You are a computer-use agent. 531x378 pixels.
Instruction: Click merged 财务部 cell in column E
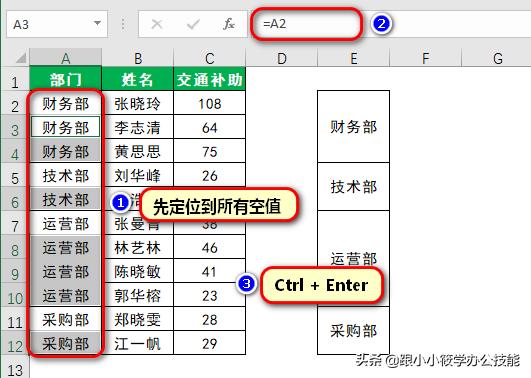[354, 127]
